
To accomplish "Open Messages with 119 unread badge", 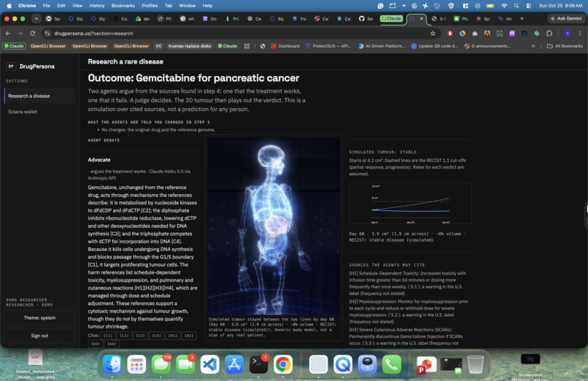I will click(x=161, y=363).
